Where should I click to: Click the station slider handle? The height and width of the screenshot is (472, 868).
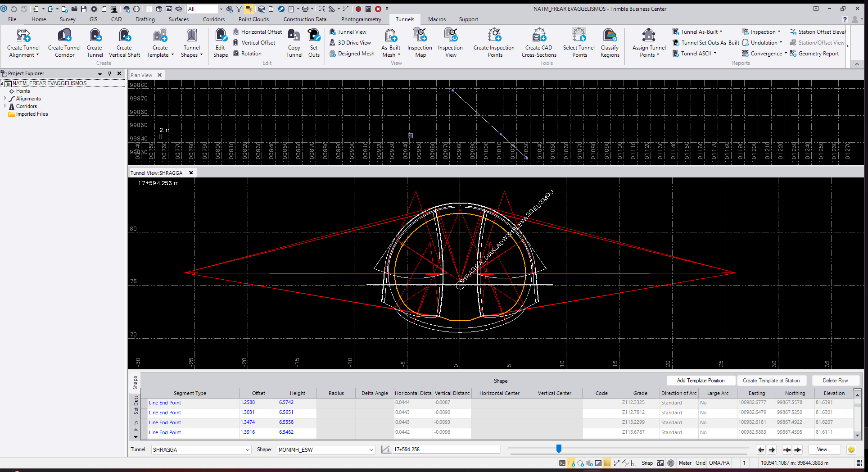pos(559,449)
